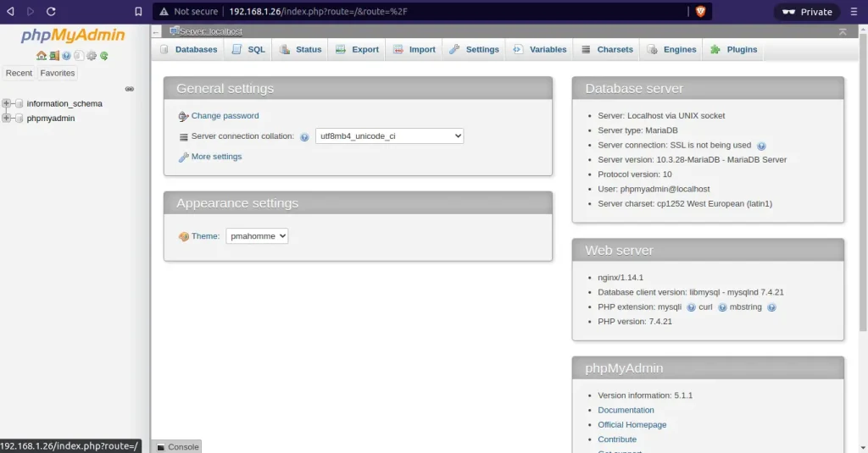868x453 pixels.
Task: Click help icon beside SSL is not being used
Action: coord(761,146)
